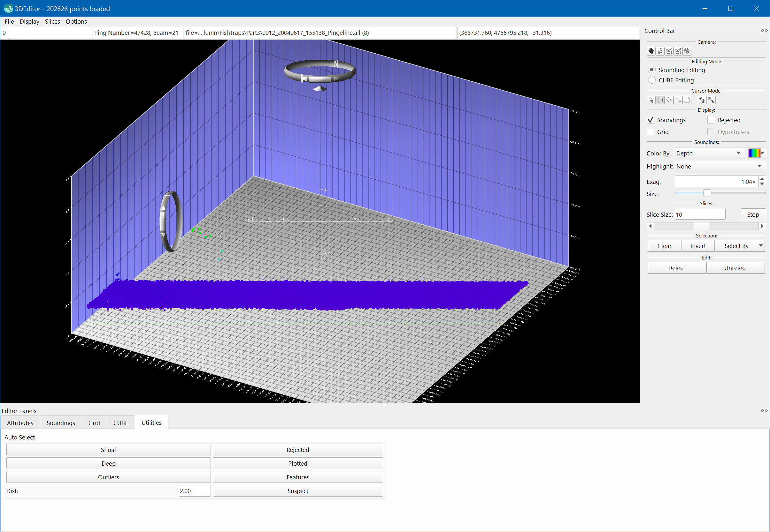Open the Slices menu
The height and width of the screenshot is (532, 770).
(52, 22)
